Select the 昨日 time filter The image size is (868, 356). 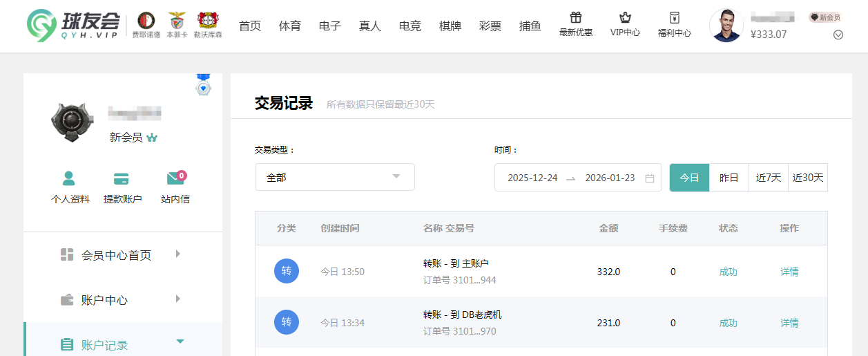pyautogui.click(x=729, y=178)
